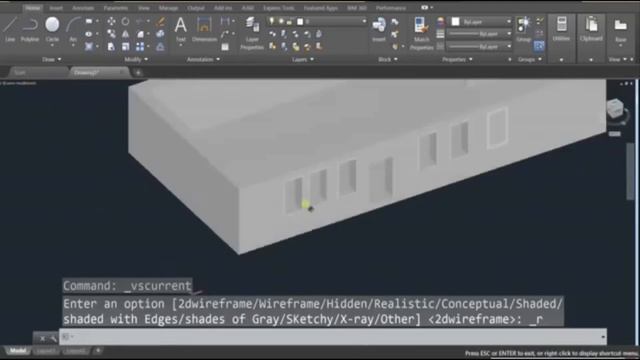Expand the Annotation panel
Screen dimensions: 640x360
203,60
